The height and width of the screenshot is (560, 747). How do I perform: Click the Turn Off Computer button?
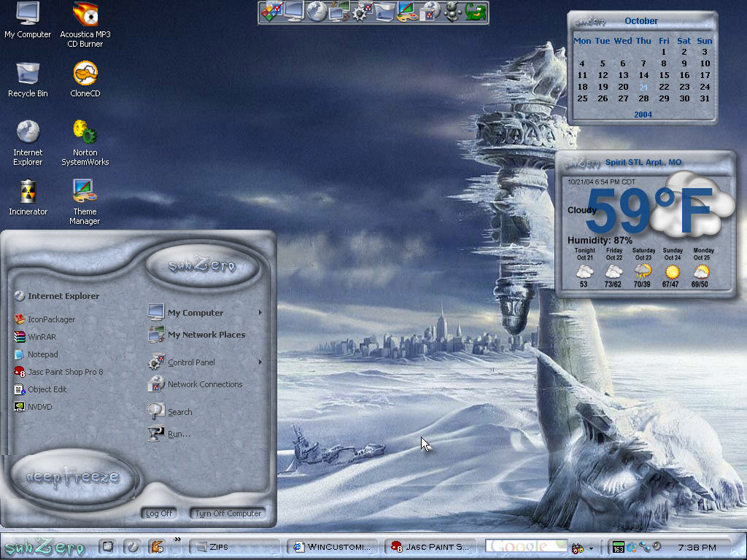pos(228,513)
